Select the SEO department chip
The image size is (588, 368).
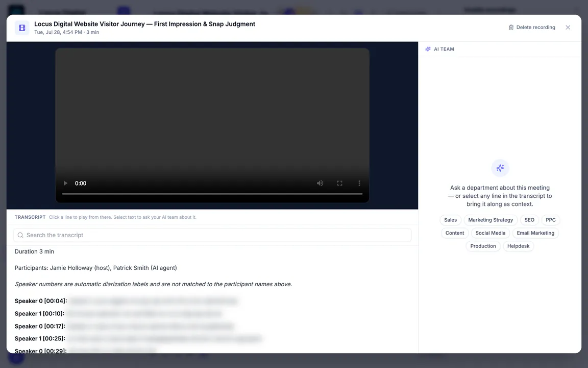pos(529,220)
